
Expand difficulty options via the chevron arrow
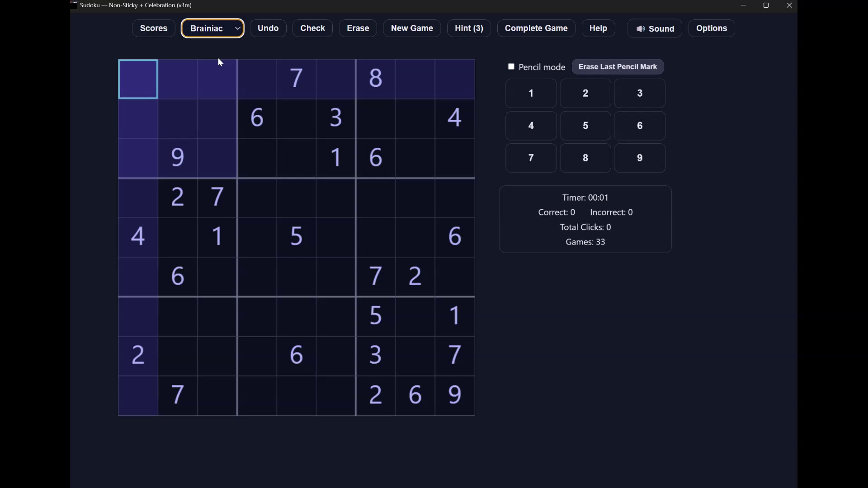pos(237,28)
